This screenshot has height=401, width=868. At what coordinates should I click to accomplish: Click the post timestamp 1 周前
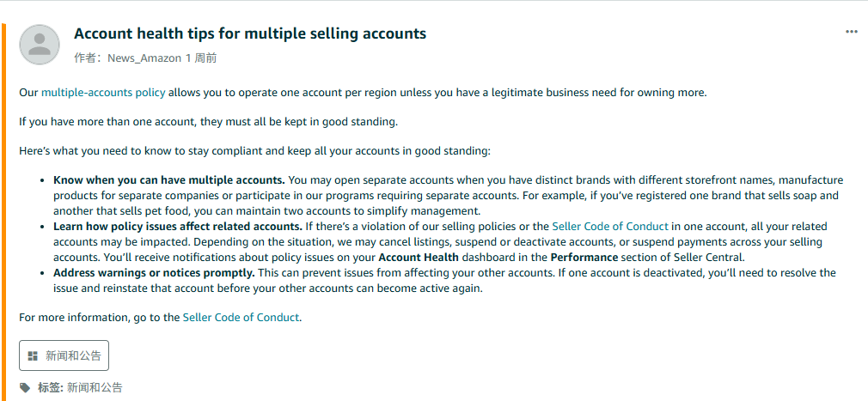201,58
